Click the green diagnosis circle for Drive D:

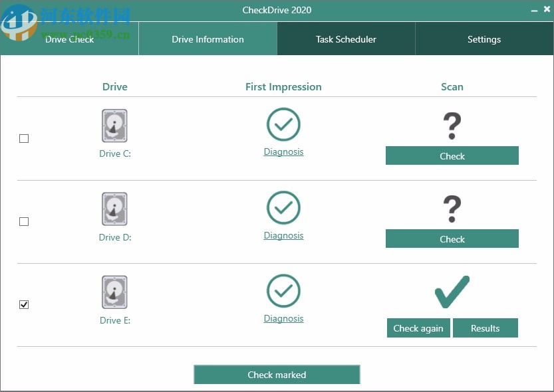283,209
